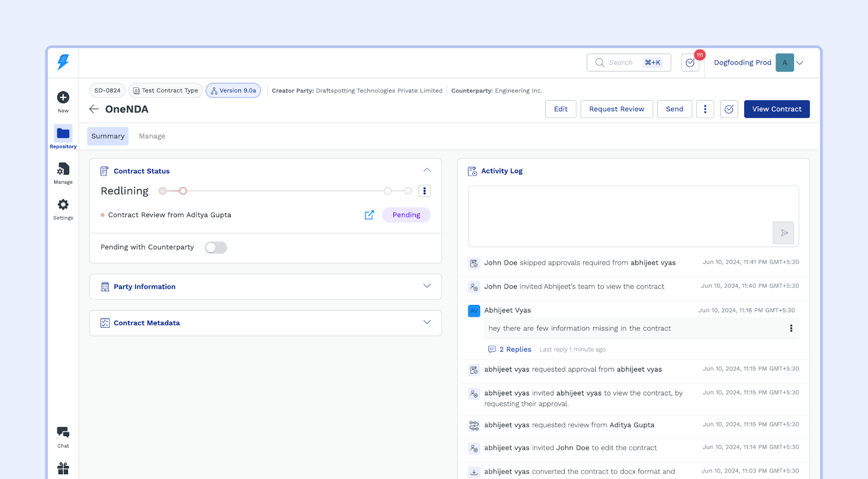868x479 pixels.
Task: Click the back arrow next to OneNDA
Action: [94, 109]
